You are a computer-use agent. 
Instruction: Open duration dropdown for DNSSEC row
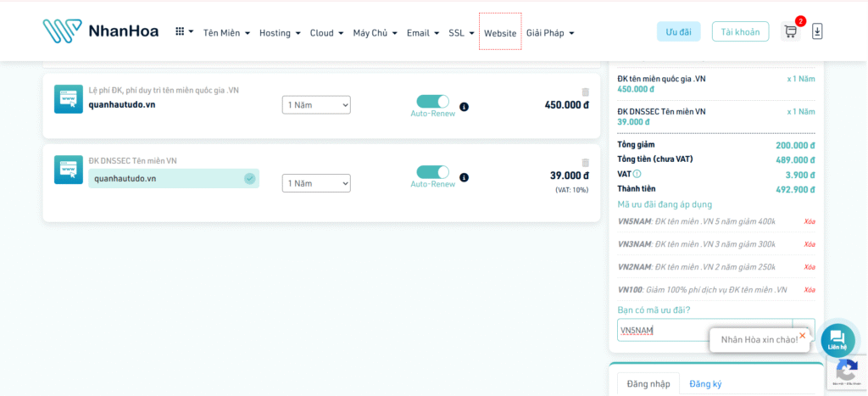[316, 183]
